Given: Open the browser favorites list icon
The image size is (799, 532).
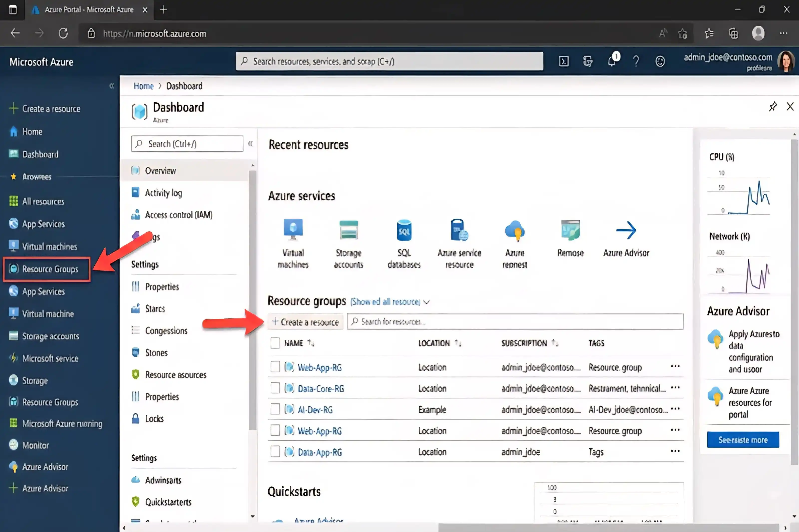Looking at the screenshot, I should pyautogui.click(x=709, y=33).
